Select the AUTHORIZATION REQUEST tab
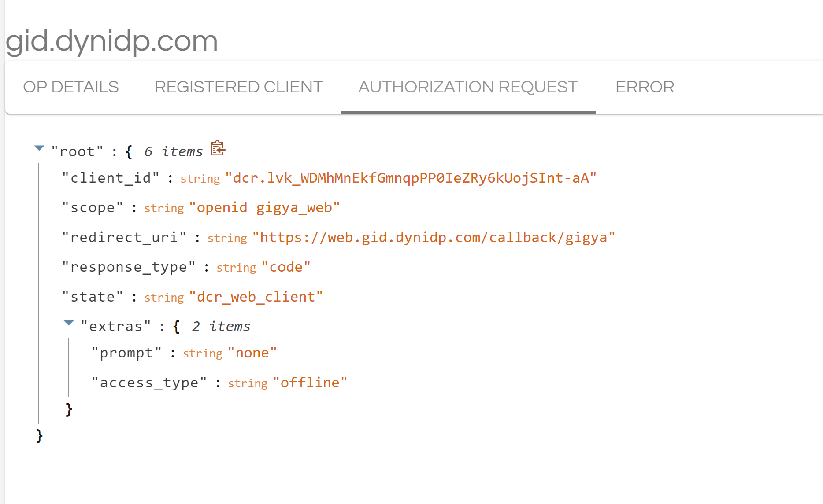Image resolution: width=823 pixels, height=504 pixels. coord(468,87)
